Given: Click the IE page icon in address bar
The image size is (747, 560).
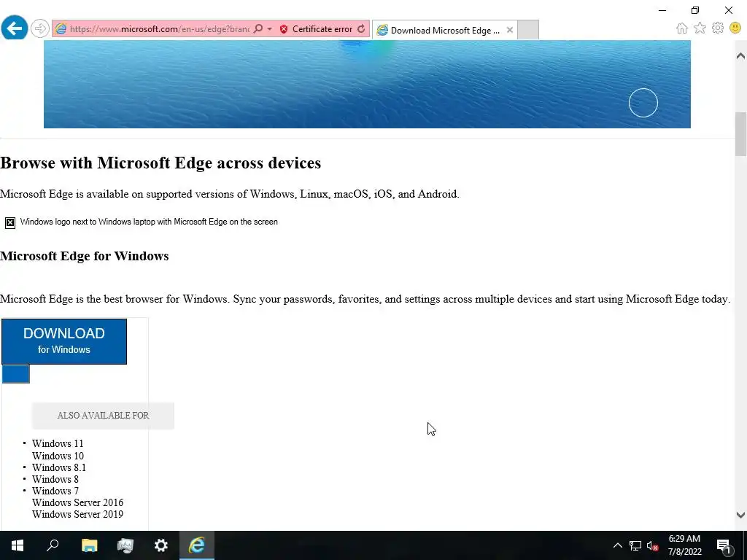Looking at the screenshot, I should coord(61,29).
